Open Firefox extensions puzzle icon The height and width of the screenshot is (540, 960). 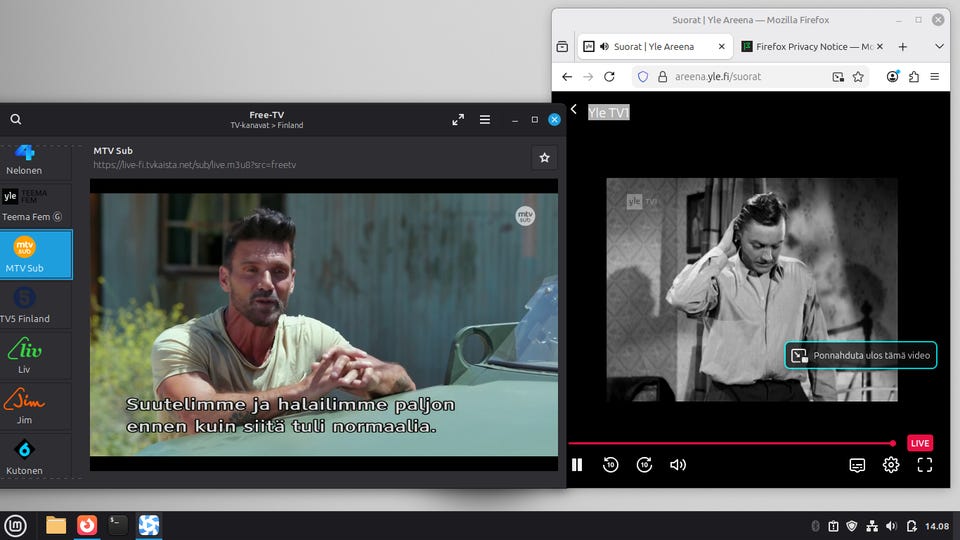pos(913,77)
